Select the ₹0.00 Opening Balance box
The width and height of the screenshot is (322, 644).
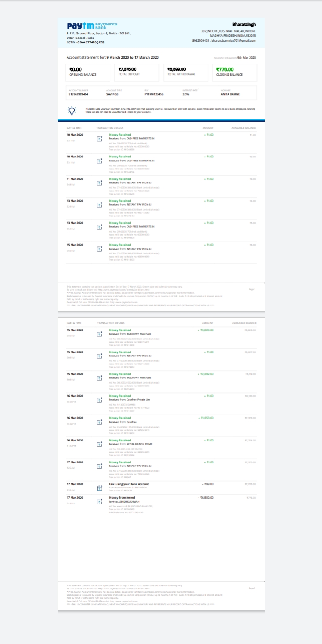88,72
